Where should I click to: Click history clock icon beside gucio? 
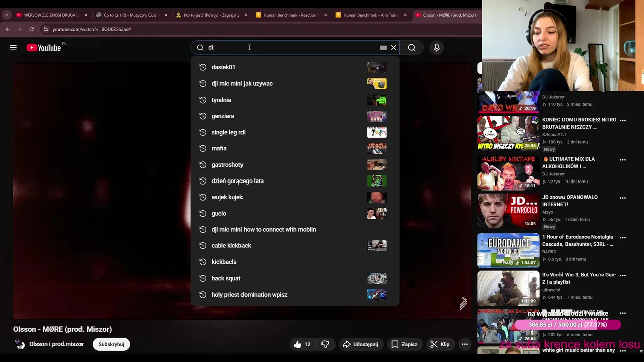coord(203,213)
